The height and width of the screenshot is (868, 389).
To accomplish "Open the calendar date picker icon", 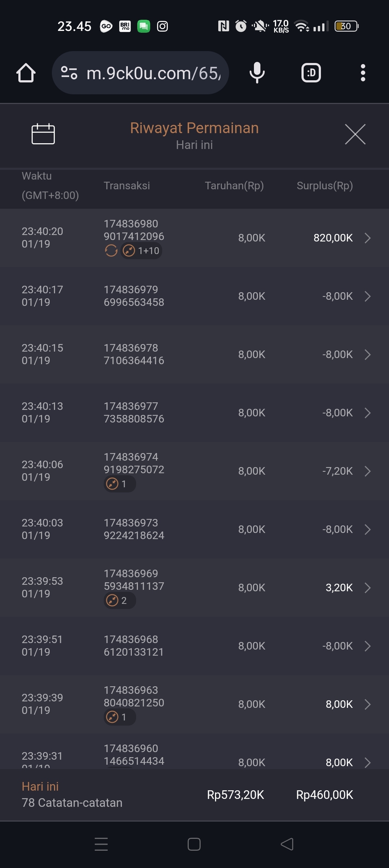I will tap(43, 134).
